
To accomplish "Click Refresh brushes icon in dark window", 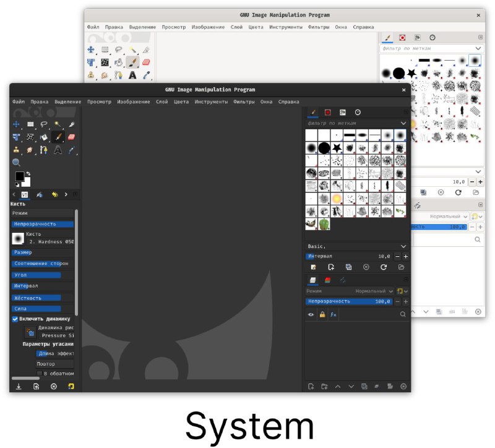I will point(384,267).
